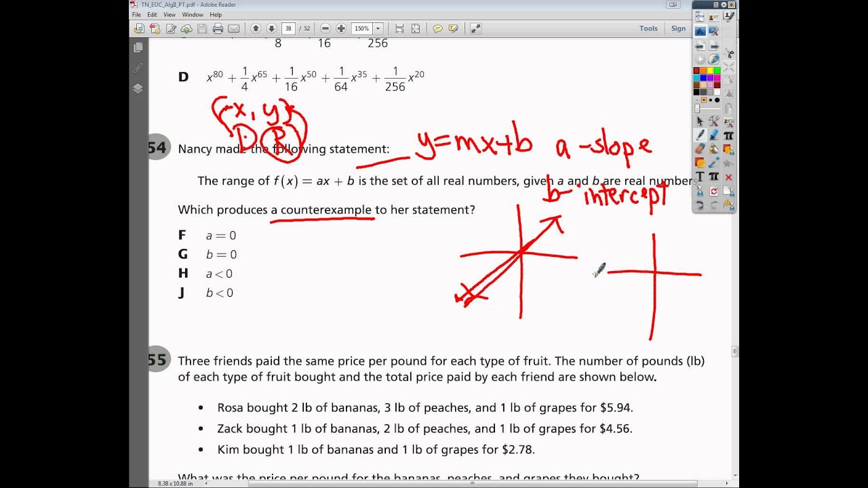Viewport: 868px width, 488px height.
Task: Click the fit width scrolling icon
Action: (x=399, y=28)
